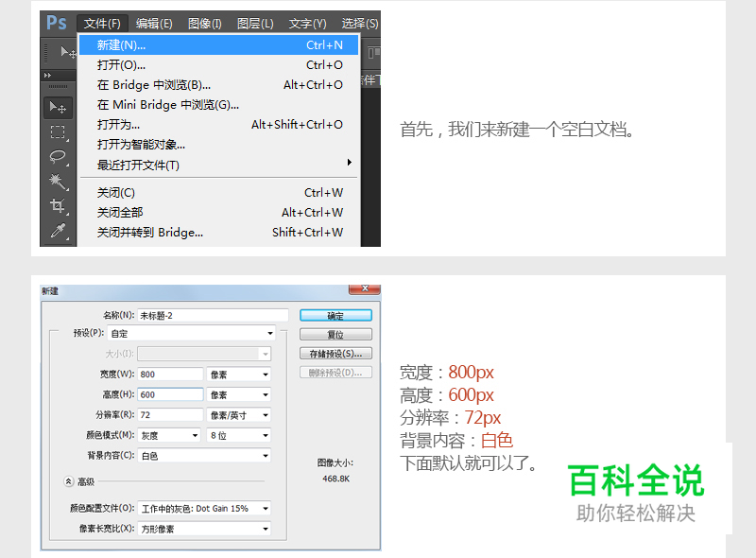Open the 选择(S) menu

[359, 23]
